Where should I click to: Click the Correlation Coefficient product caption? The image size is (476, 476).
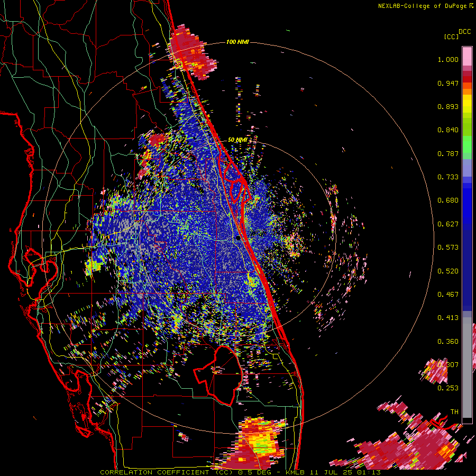click(x=240, y=472)
